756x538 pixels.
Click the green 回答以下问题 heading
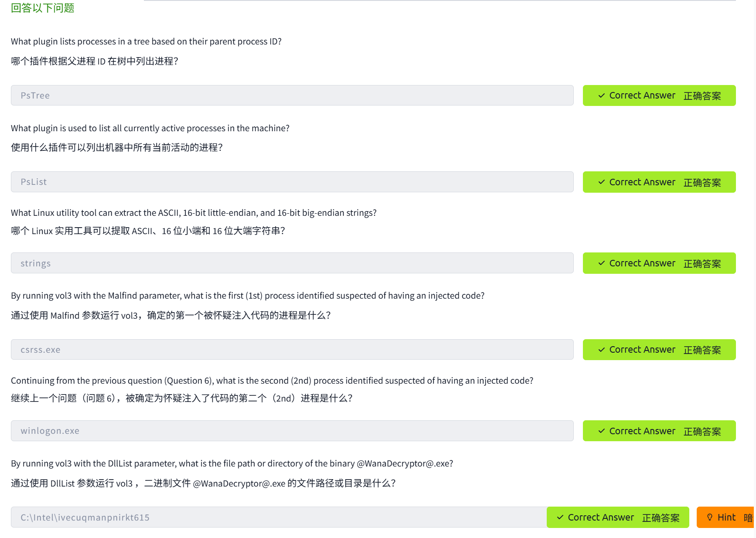point(43,8)
